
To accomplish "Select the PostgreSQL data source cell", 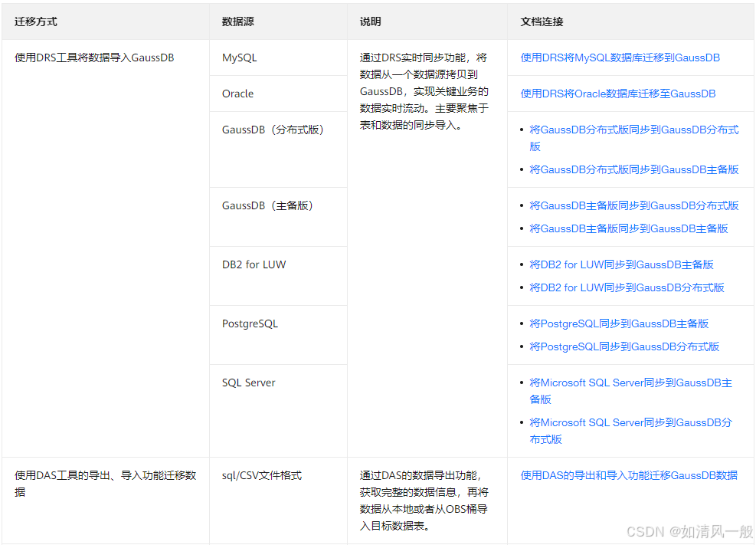I will pos(278,335).
